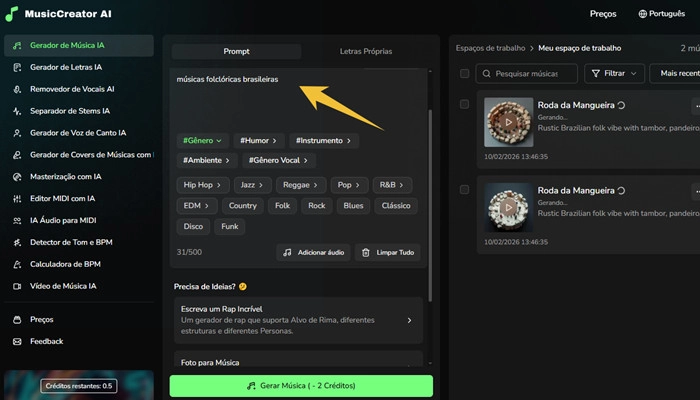
Task: Click the Masterização com IA icon
Action: pos(17,177)
